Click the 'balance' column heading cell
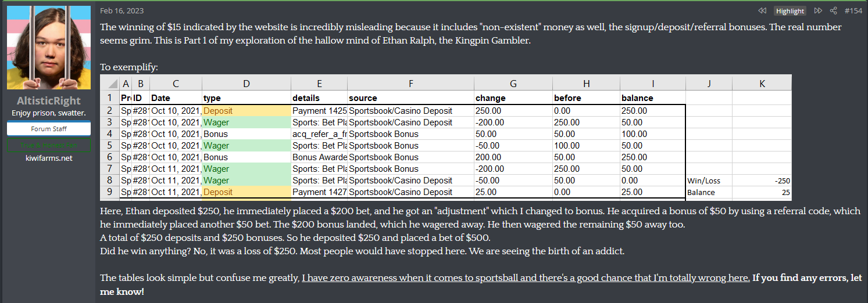Viewport: 868px width, 303px height. click(x=652, y=98)
